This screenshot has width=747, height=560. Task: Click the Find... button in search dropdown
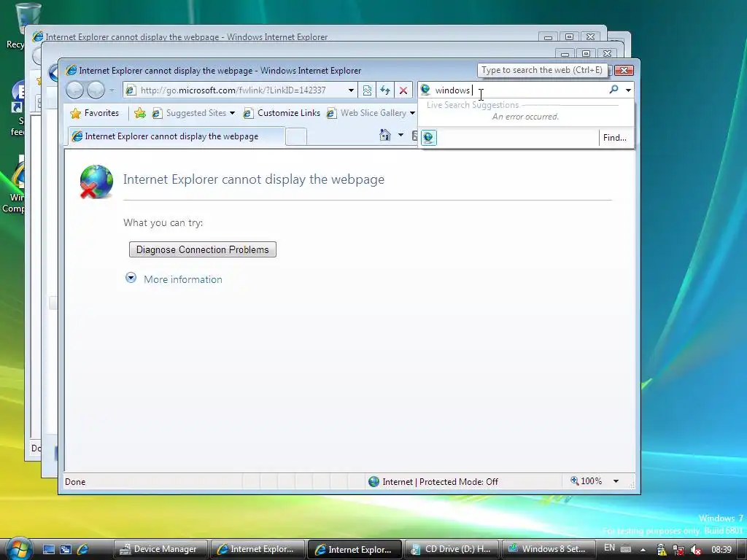point(614,138)
